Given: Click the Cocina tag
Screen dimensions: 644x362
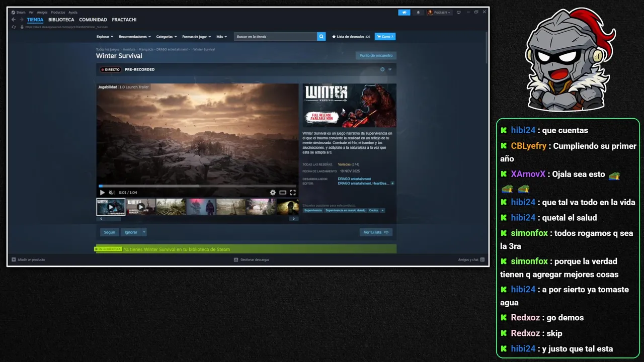Looking at the screenshot, I should (373, 210).
